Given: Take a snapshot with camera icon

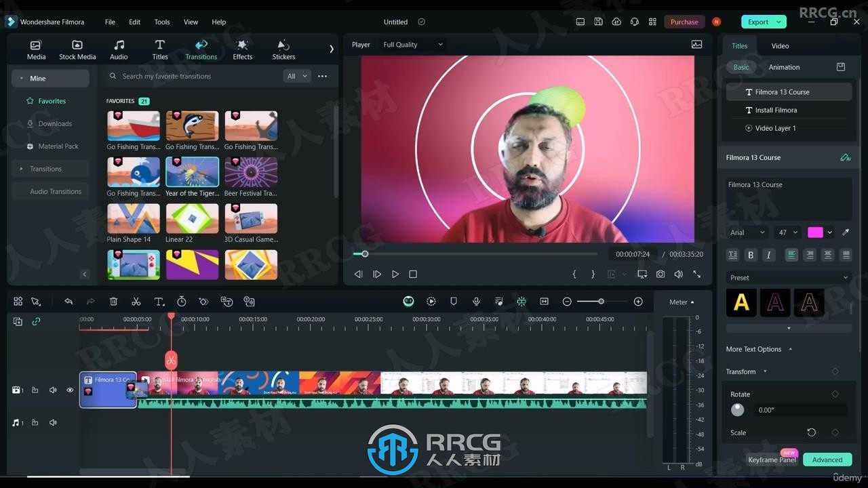Looking at the screenshot, I should pos(660,274).
